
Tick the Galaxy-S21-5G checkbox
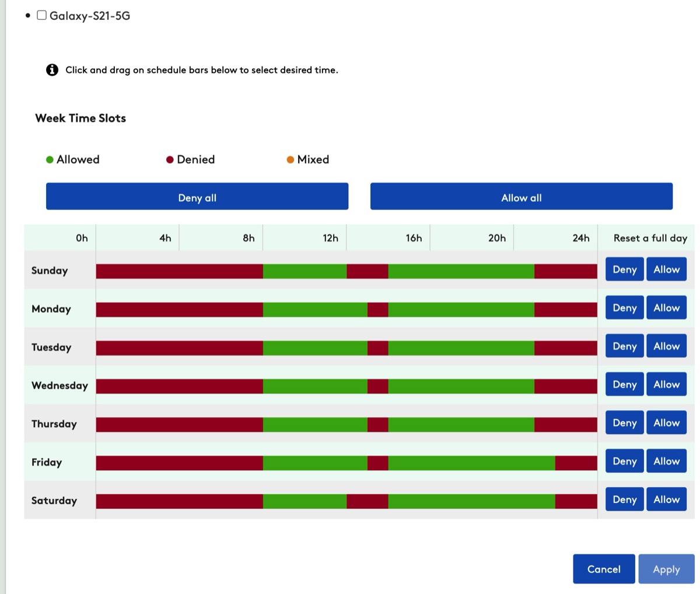pyautogui.click(x=42, y=15)
